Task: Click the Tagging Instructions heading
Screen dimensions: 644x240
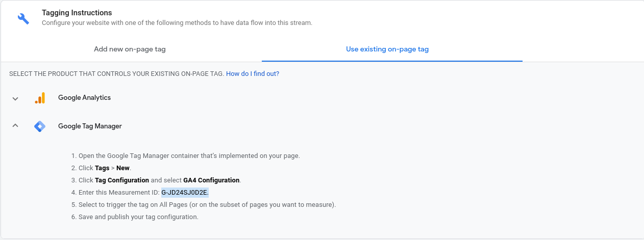Action: pyautogui.click(x=77, y=13)
